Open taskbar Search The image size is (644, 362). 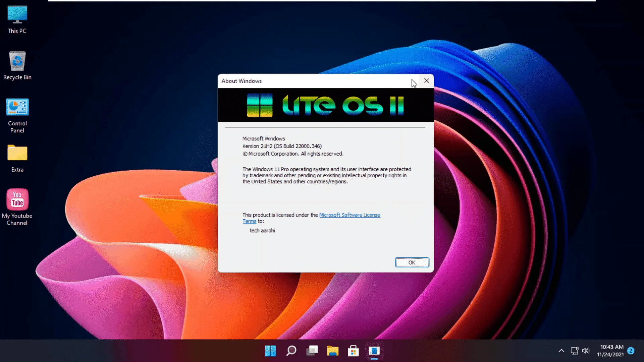pos(291,351)
